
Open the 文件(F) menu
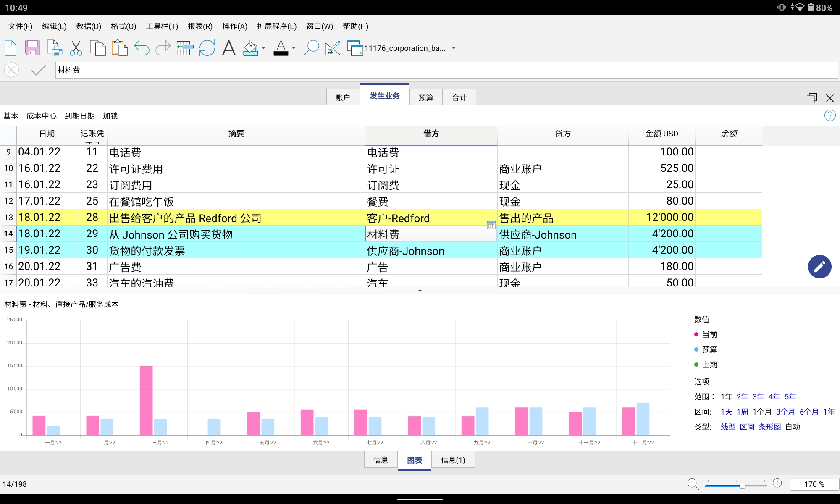click(x=20, y=26)
